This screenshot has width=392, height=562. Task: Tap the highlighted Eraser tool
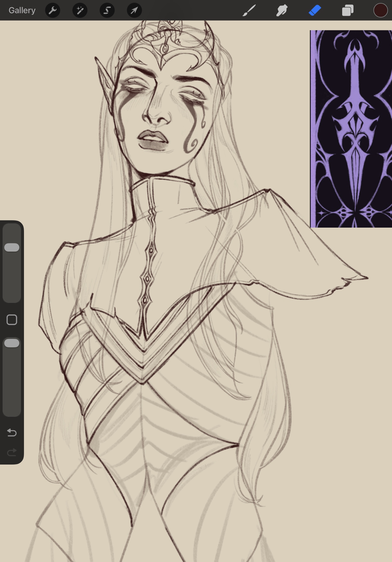[x=315, y=10]
